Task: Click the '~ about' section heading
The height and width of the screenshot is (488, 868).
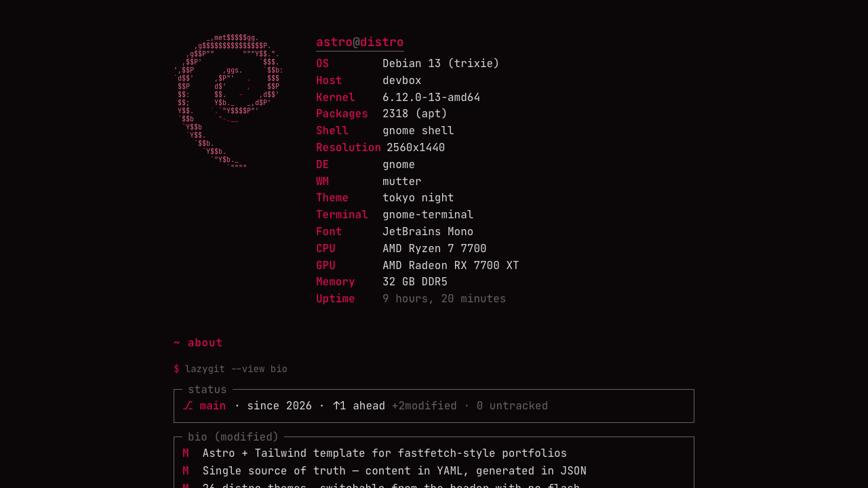Action: pyautogui.click(x=198, y=343)
